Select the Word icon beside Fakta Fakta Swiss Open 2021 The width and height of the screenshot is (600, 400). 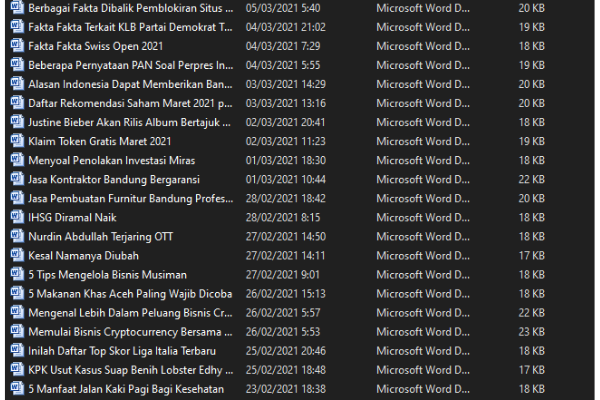17,45
